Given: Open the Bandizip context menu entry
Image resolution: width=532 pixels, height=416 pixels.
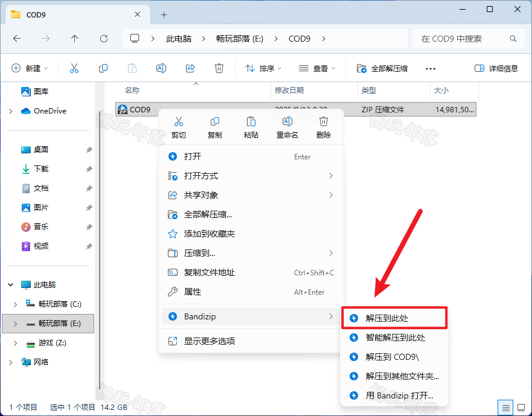Looking at the screenshot, I should [251, 316].
